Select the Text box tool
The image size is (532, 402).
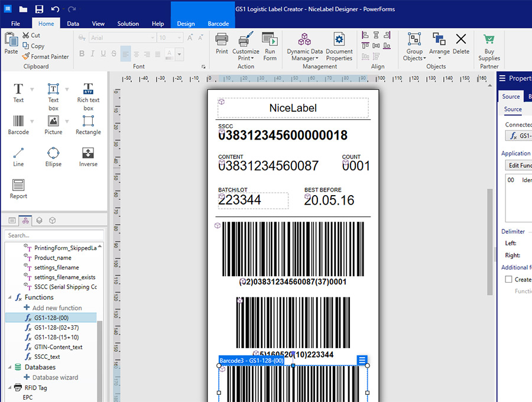point(53,97)
